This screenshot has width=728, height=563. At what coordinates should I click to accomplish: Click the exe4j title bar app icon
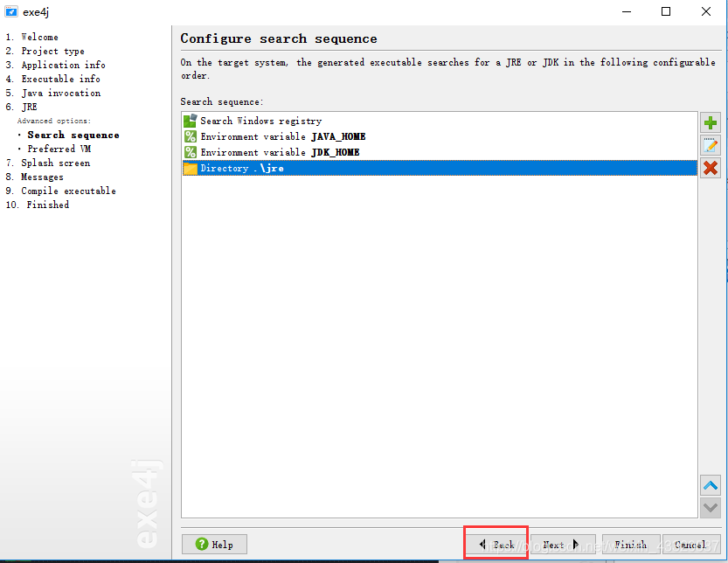point(11,11)
